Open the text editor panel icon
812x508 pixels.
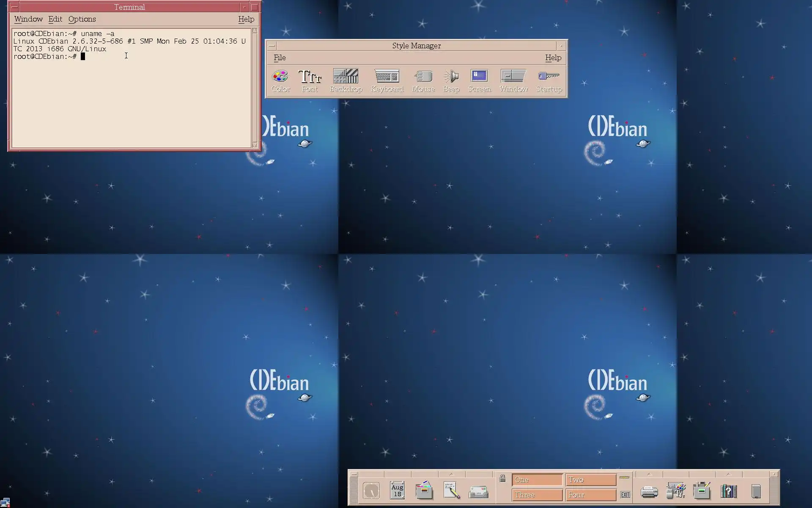451,491
